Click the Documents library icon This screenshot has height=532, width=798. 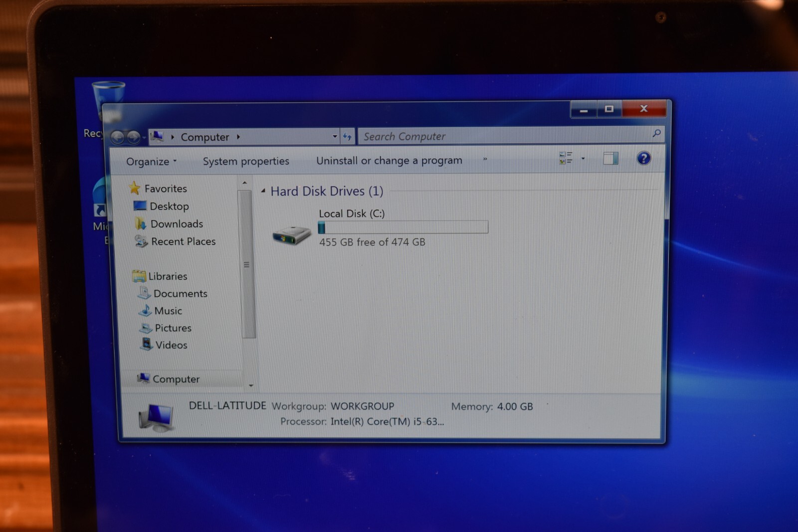(x=144, y=293)
